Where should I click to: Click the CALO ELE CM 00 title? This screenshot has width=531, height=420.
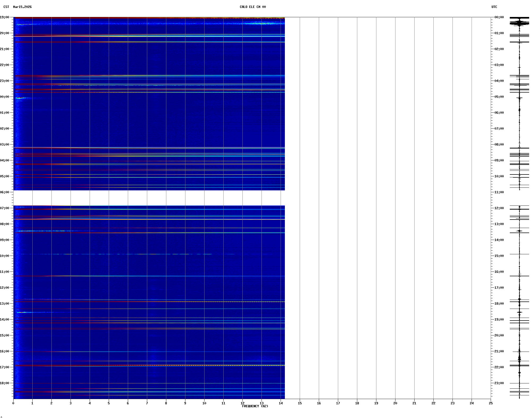point(253,7)
